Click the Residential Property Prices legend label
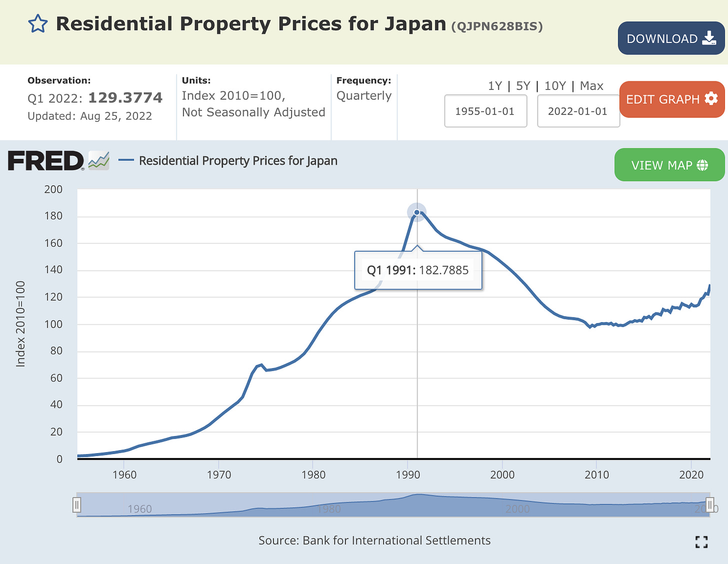728x564 pixels. click(239, 160)
